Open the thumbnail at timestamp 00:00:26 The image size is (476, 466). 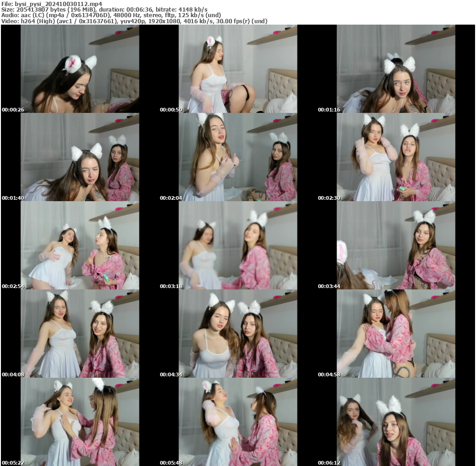click(79, 69)
